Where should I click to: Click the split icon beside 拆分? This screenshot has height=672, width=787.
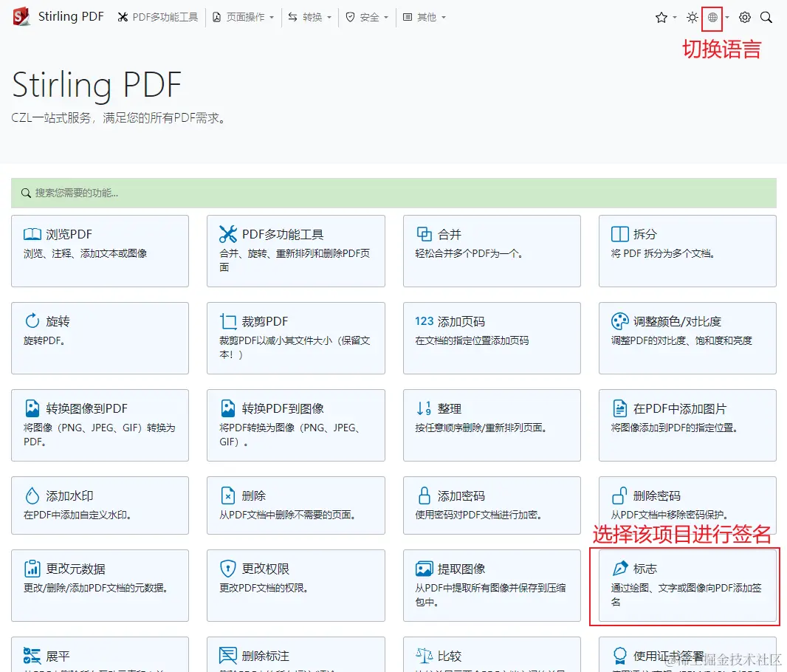[620, 234]
